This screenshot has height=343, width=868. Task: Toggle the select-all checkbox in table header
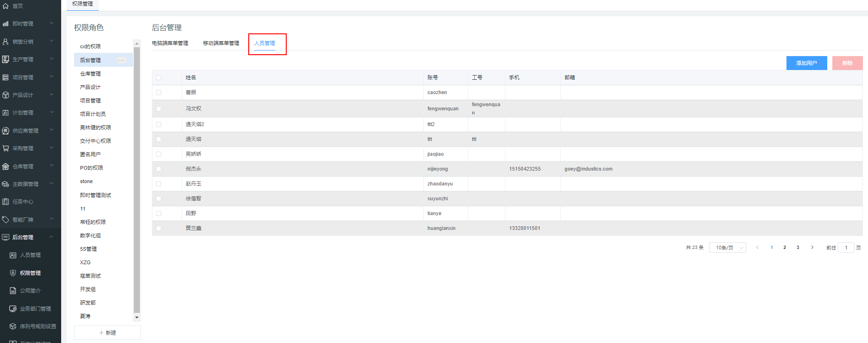pyautogui.click(x=159, y=78)
